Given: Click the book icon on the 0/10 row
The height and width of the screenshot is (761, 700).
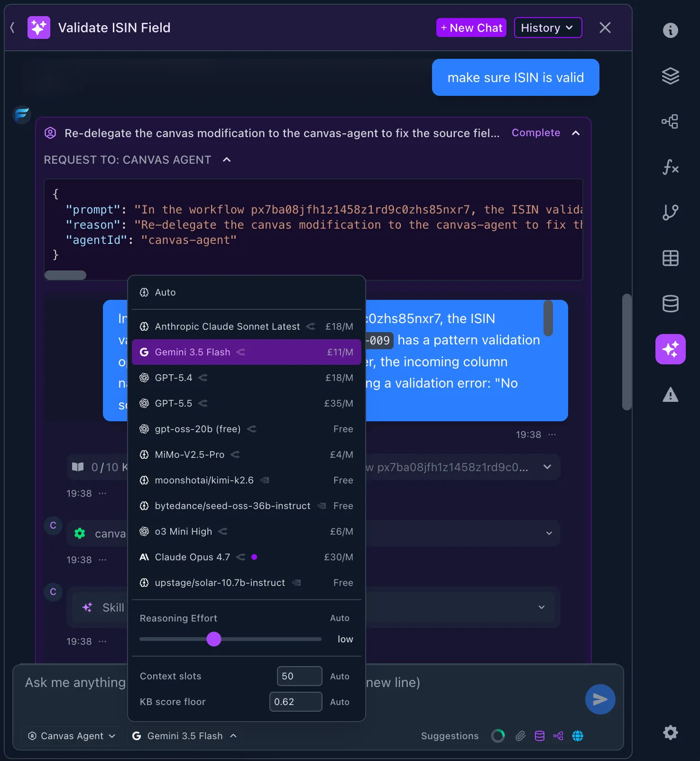Looking at the screenshot, I should tap(78, 467).
